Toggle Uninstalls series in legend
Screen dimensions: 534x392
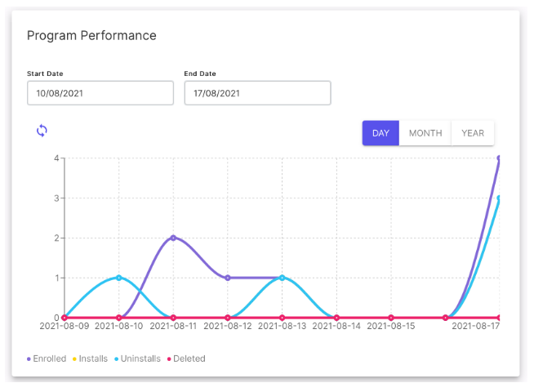click(x=138, y=359)
